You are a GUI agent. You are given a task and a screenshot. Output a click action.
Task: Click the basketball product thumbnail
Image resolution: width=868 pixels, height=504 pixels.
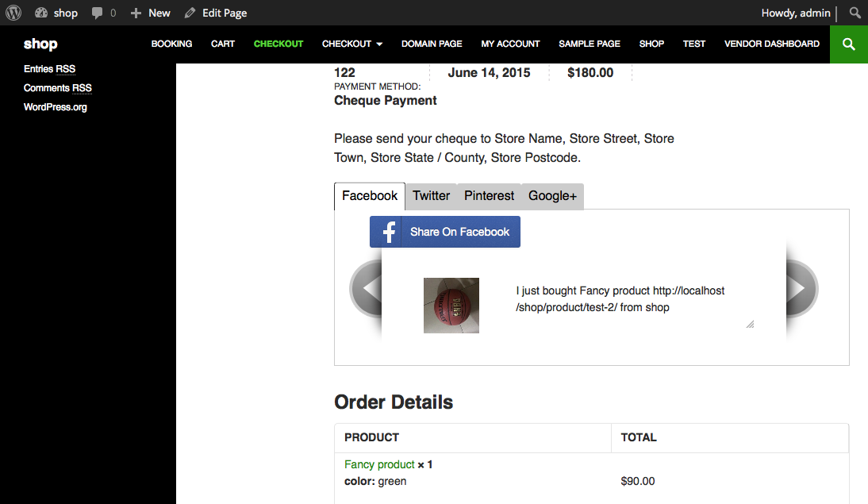tap(451, 306)
